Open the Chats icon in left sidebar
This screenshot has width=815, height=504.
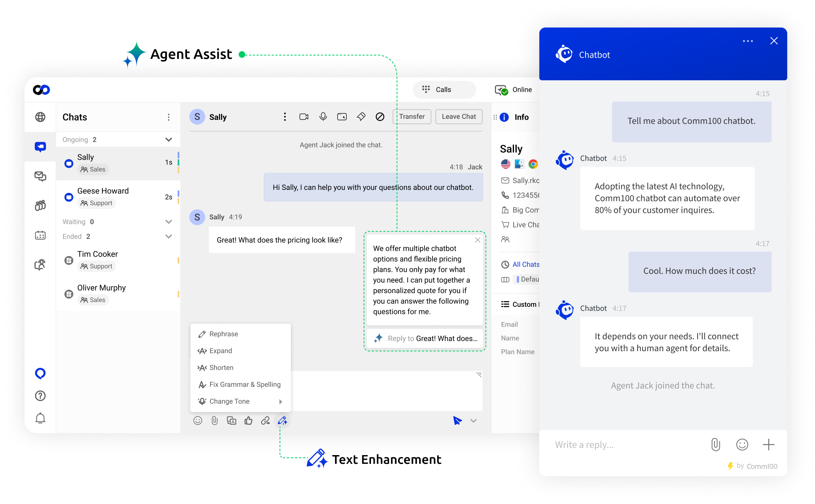pos(40,147)
